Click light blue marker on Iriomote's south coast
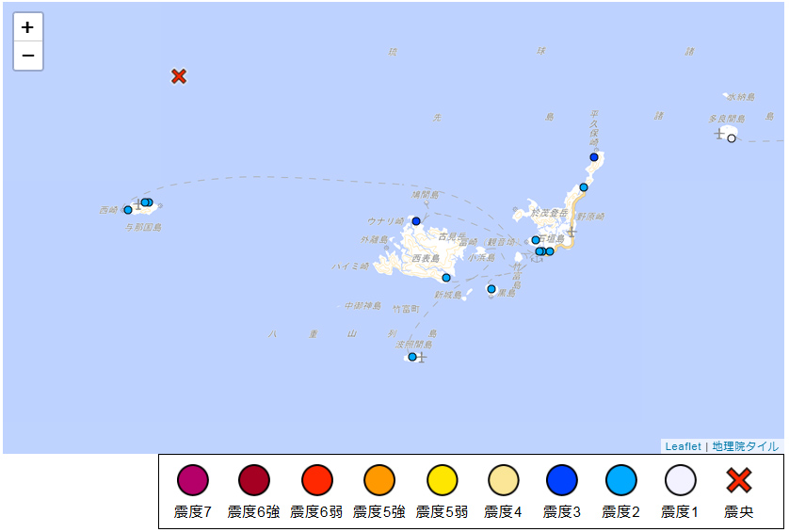Viewport: 789px width, 532px height. point(446,278)
